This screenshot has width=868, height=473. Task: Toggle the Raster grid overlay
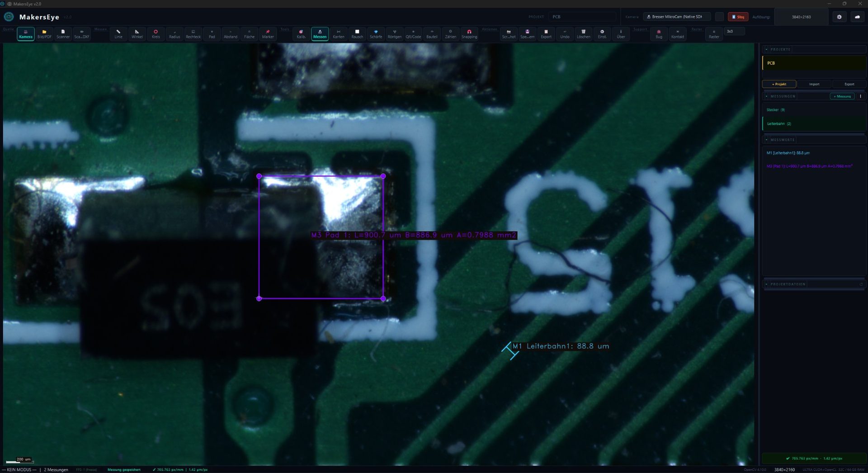pos(713,34)
